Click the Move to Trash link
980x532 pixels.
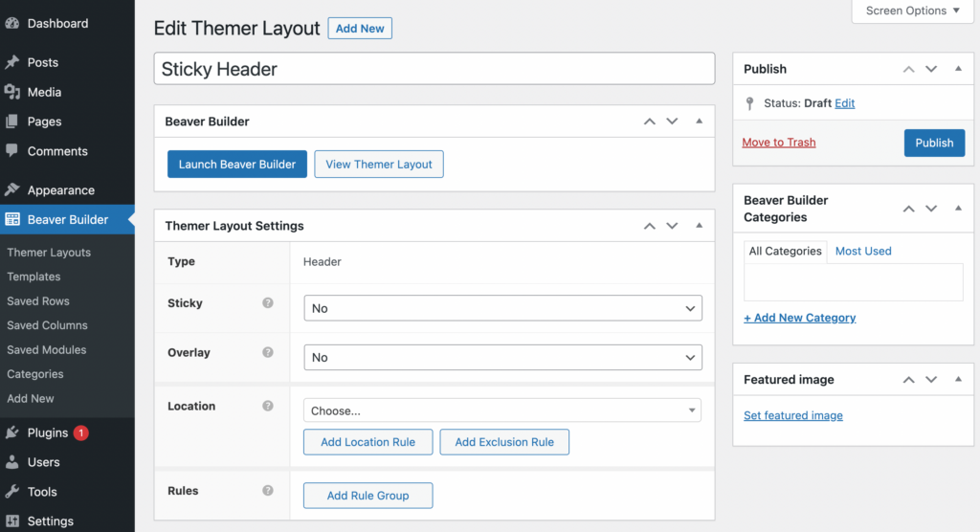click(x=779, y=143)
